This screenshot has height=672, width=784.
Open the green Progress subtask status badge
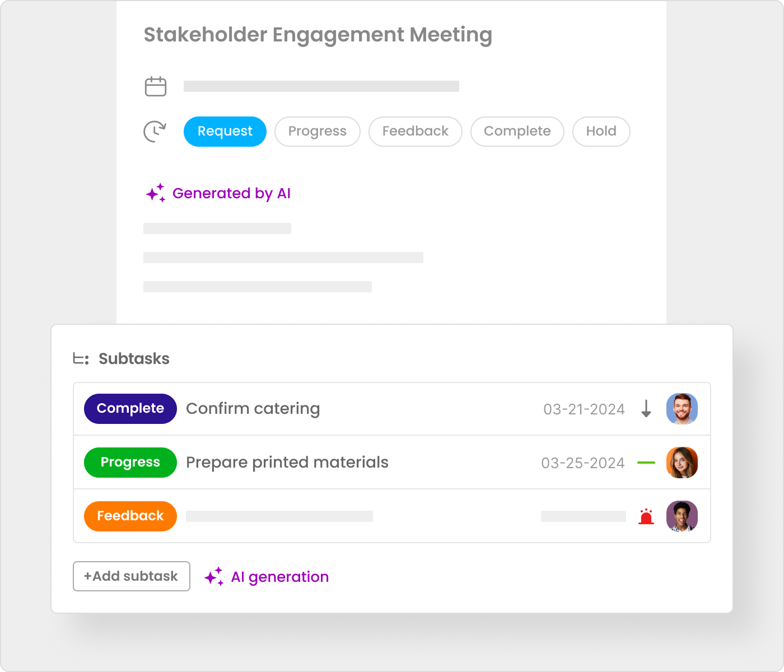(x=130, y=463)
